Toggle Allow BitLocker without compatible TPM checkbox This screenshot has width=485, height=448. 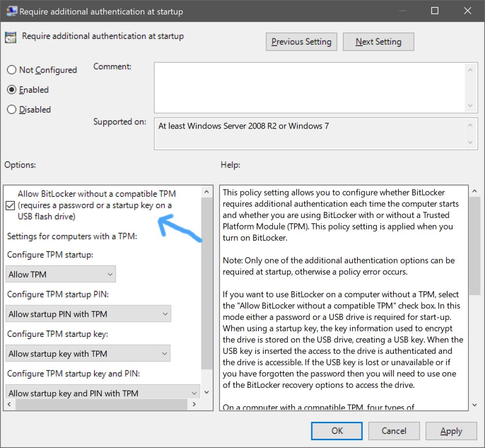(x=10, y=205)
